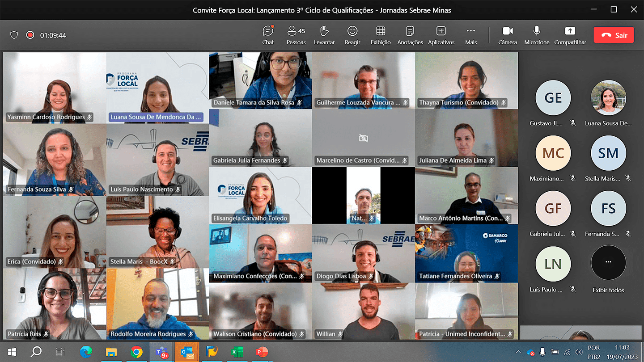Open the Reagir reactions menu
The width and height of the screenshot is (644, 362).
click(352, 35)
